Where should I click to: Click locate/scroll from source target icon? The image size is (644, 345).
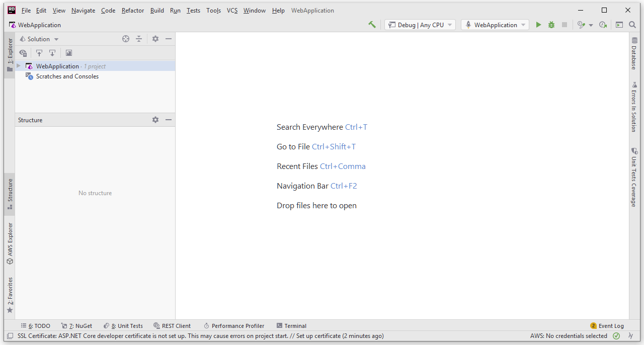(x=126, y=39)
